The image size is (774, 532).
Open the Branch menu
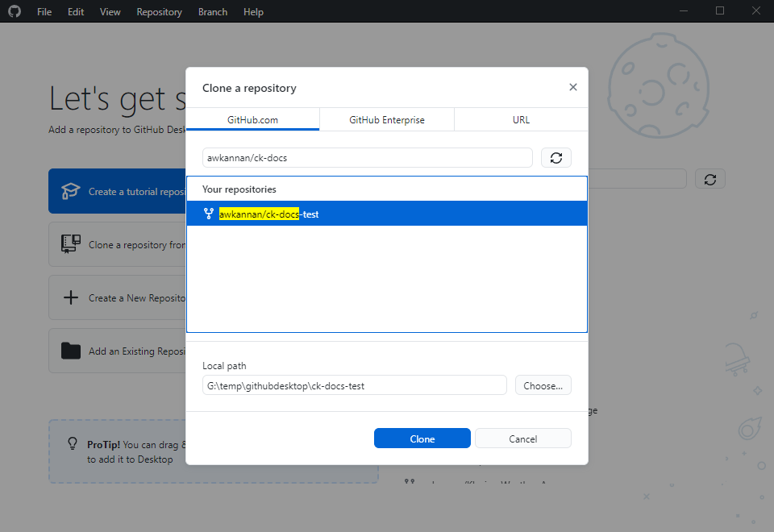tap(212, 12)
